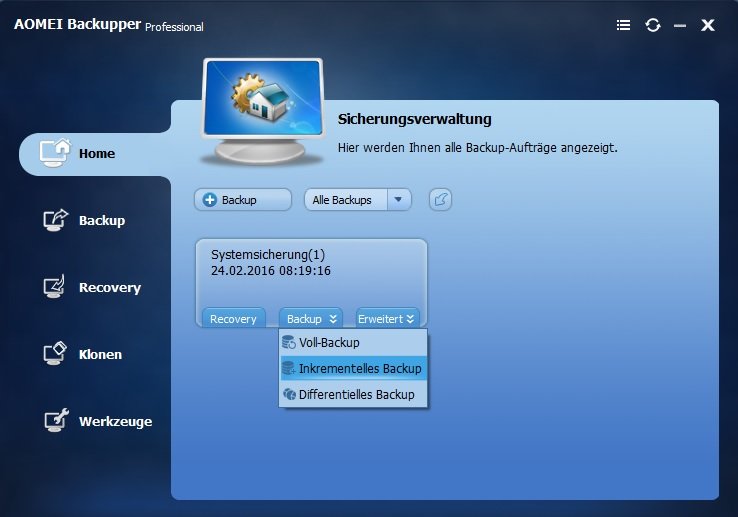Click Recovery button on Systemsicherung card
The width and height of the screenshot is (738, 517).
(233, 318)
